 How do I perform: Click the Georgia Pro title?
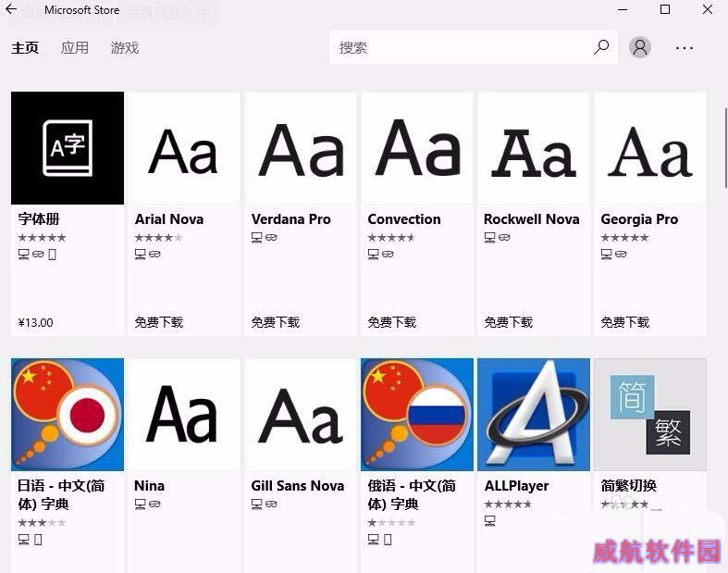coord(639,218)
